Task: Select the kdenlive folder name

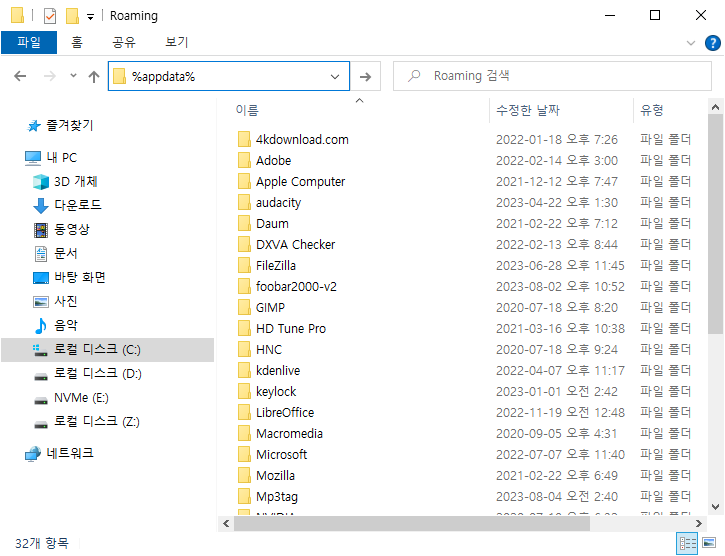Action: (x=278, y=371)
